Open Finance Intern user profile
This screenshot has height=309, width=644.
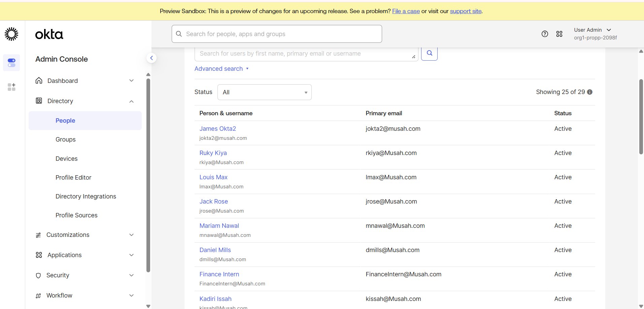click(x=219, y=274)
